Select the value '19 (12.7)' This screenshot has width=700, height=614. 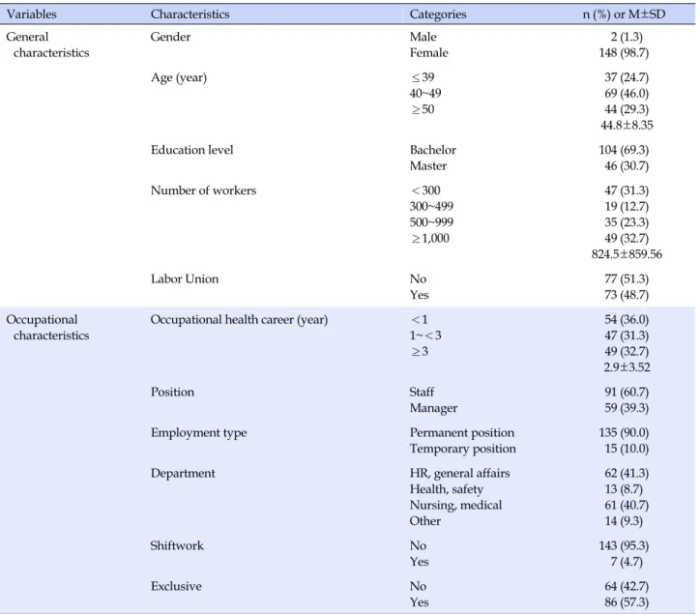(627, 207)
